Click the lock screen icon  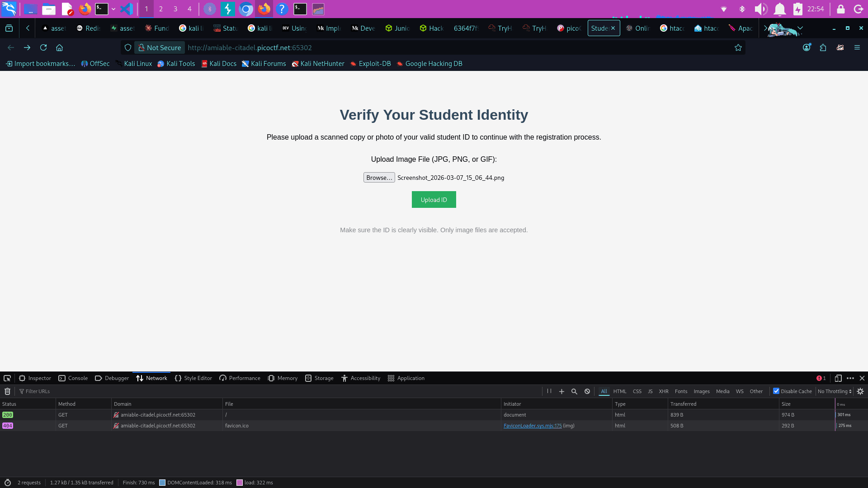pos(841,9)
